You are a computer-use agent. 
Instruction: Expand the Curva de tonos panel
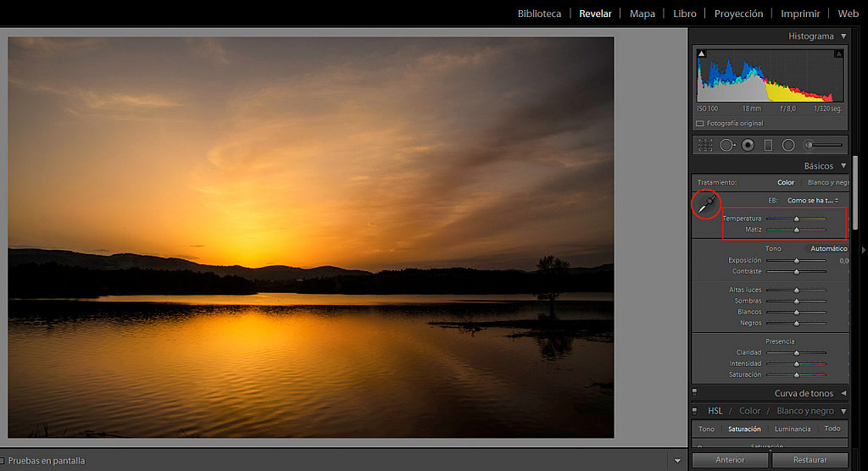843,393
